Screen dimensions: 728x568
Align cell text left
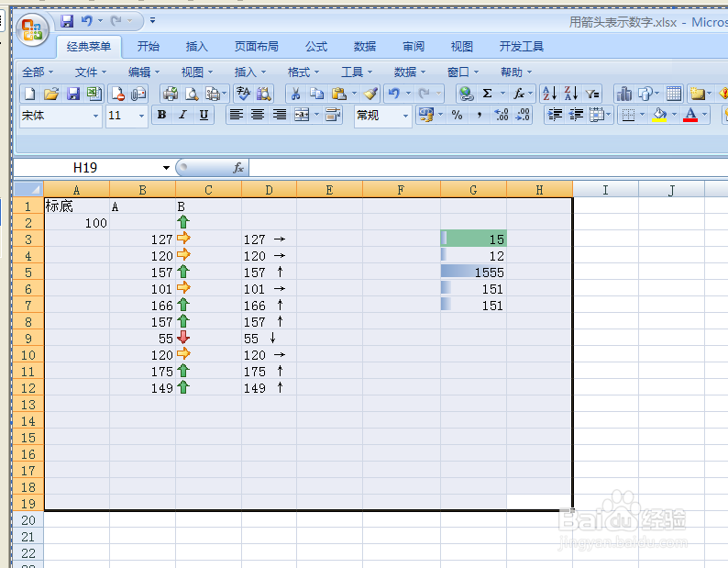(x=237, y=115)
